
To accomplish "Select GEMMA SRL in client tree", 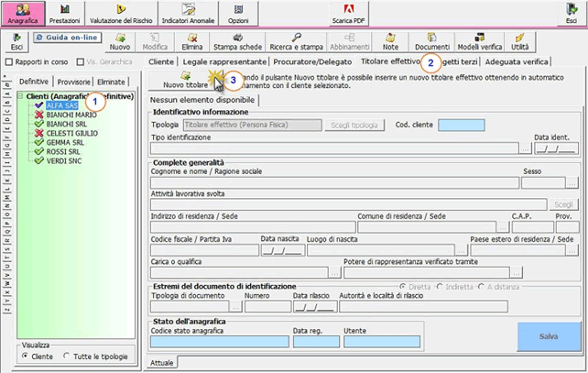I will 65,143.
